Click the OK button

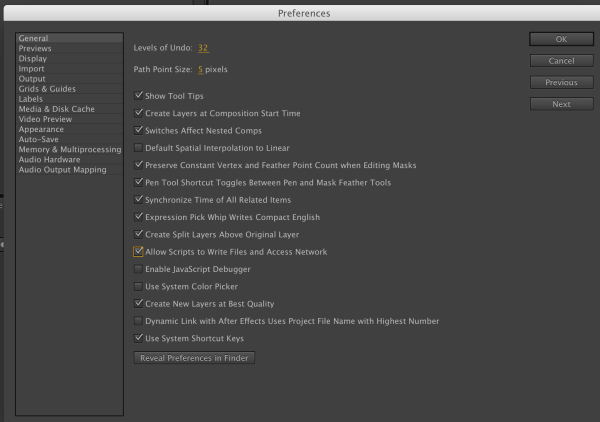561,39
